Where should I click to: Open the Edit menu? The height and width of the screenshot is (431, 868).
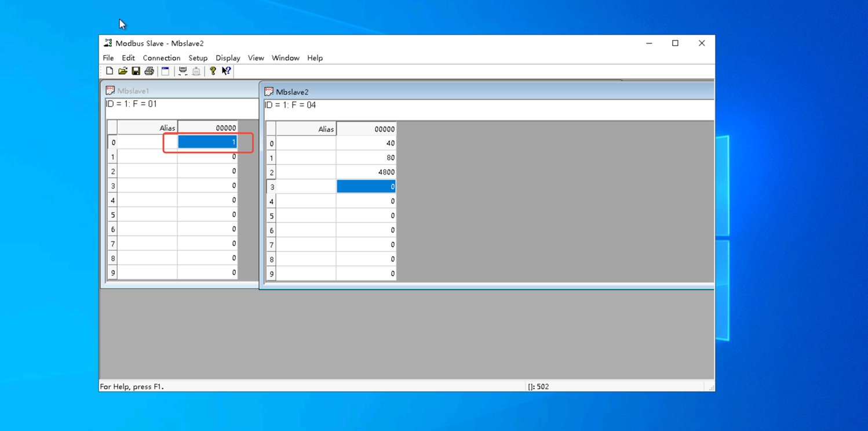[128, 58]
